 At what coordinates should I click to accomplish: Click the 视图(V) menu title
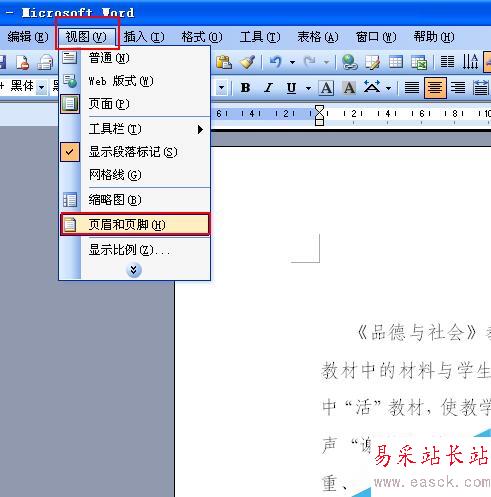[87, 37]
